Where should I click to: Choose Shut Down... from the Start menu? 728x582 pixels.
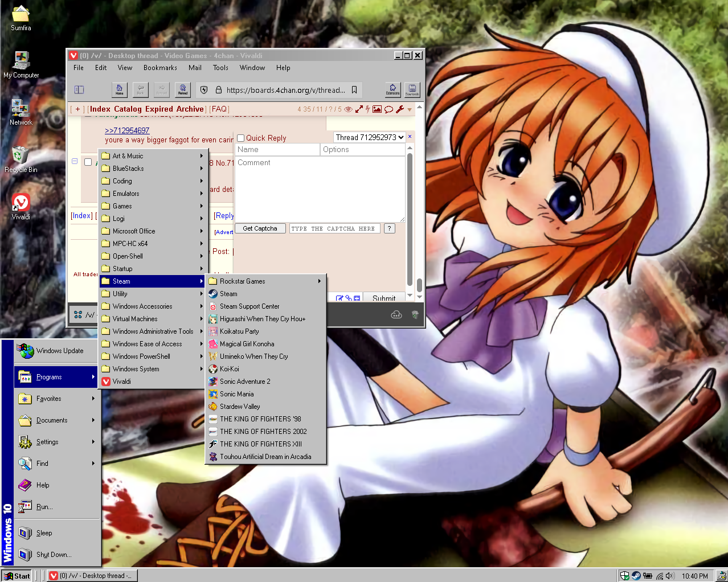tap(56, 555)
